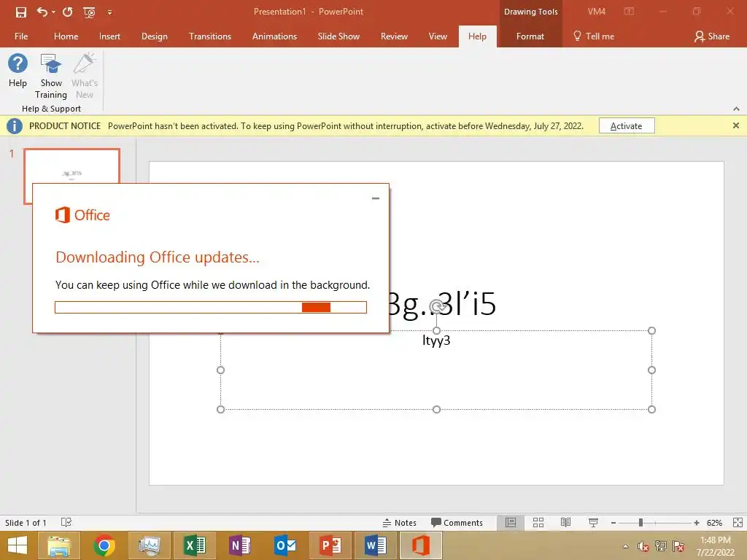Select the Animations tab
This screenshot has height=560, width=747.
pos(274,36)
